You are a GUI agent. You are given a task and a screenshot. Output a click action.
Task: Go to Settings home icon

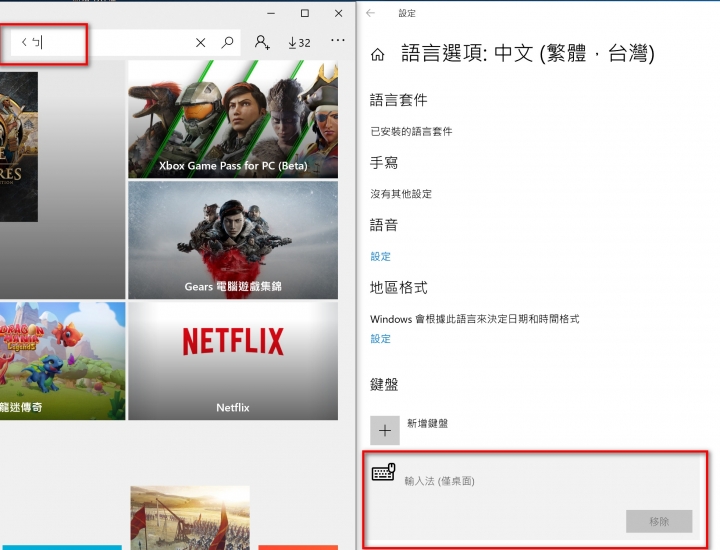tap(377, 55)
